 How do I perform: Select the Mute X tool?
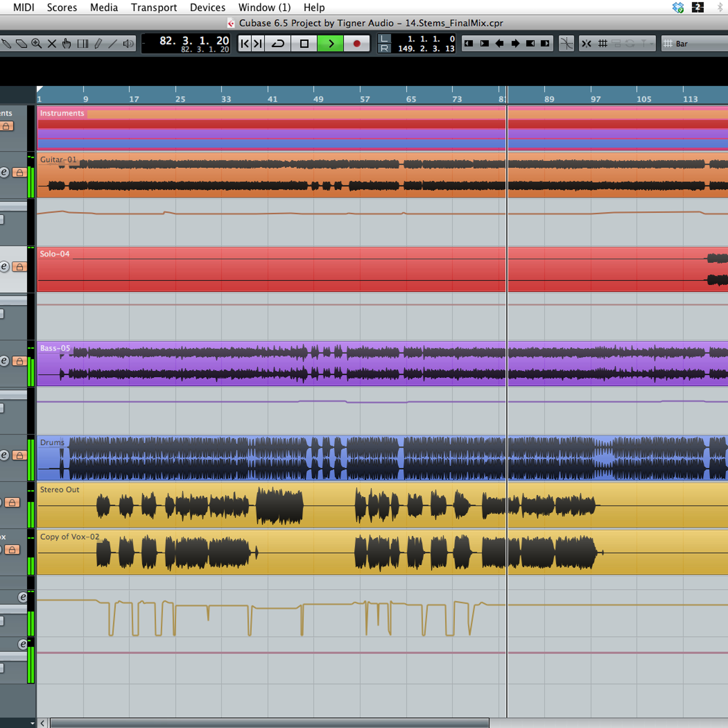pos(52,44)
